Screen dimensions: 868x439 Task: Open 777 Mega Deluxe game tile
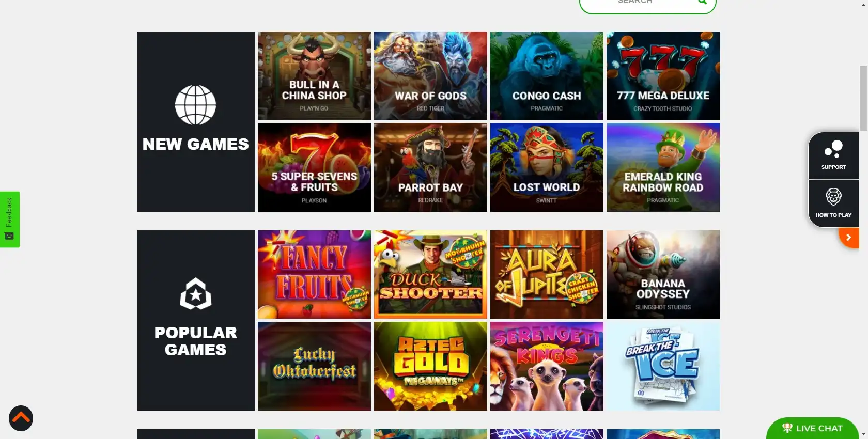click(663, 75)
